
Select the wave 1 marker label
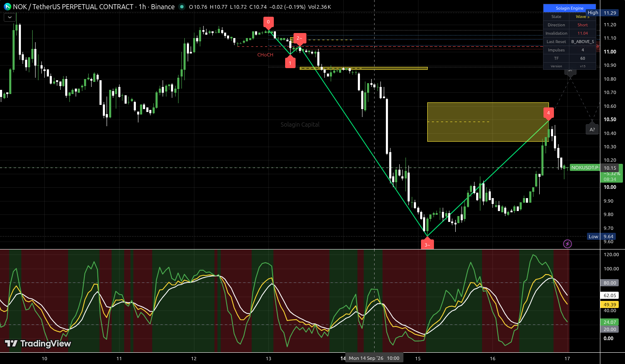[x=290, y=63]
